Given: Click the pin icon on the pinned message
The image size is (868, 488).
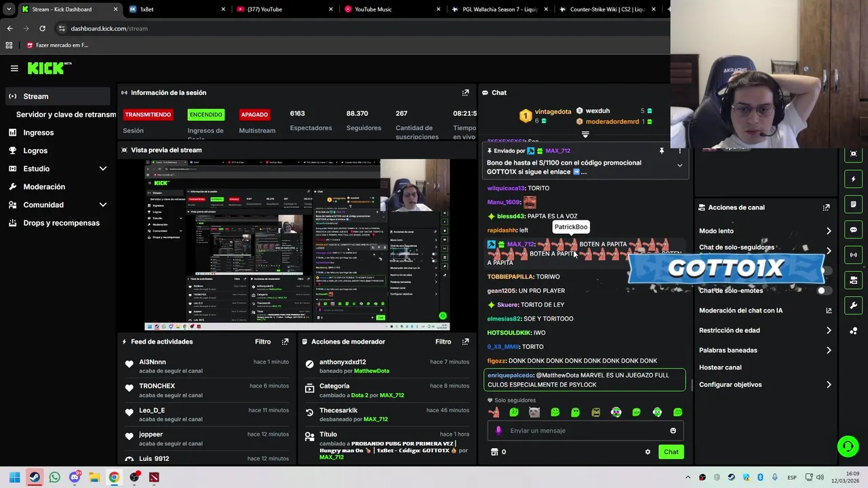Looking at the screenshot, I should (x=662, y=151).
